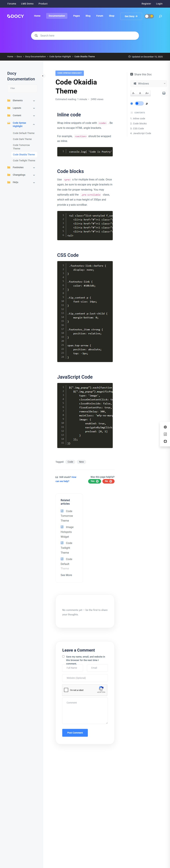This screenshot has height=868, width=170.
Task: Print this doc with the printer icon
Action: pos(164,93)
